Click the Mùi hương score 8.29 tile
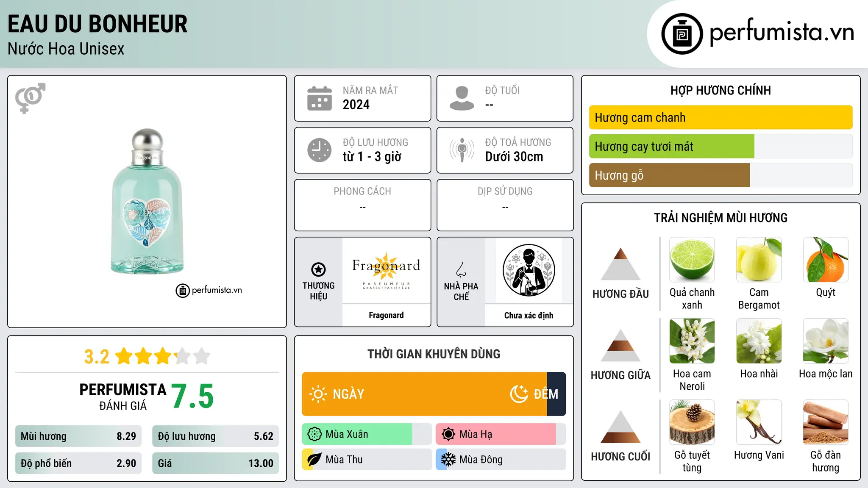 [x=78, y=436]
